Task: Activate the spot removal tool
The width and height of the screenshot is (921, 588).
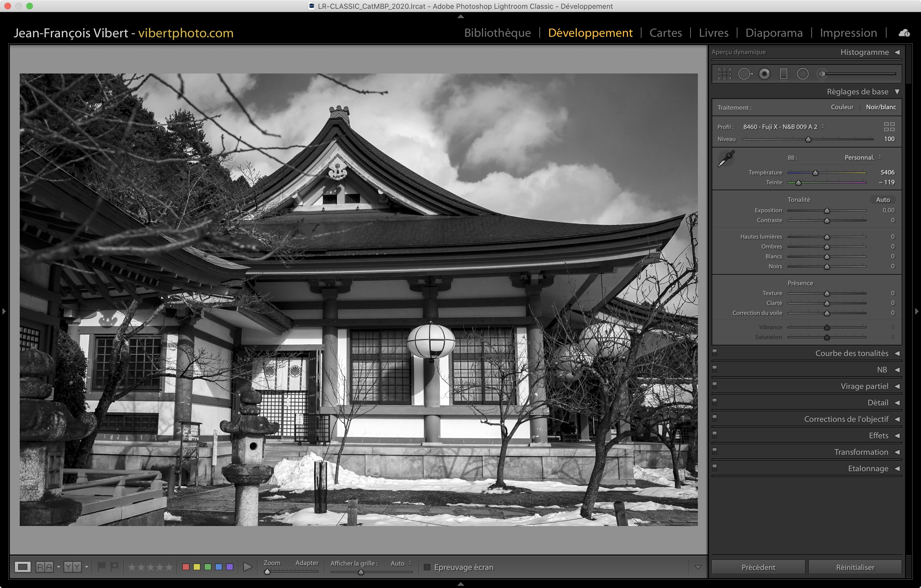Action: [744, 74]
